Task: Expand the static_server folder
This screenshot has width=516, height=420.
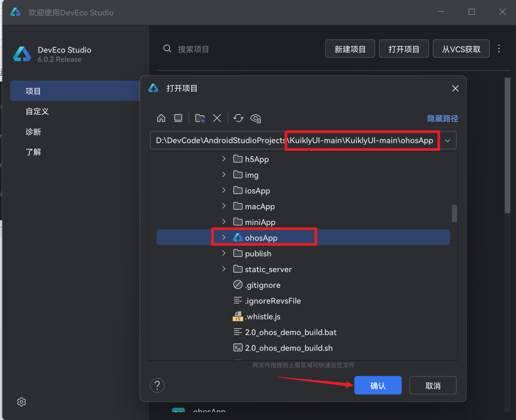Action: tap(224, 269)
